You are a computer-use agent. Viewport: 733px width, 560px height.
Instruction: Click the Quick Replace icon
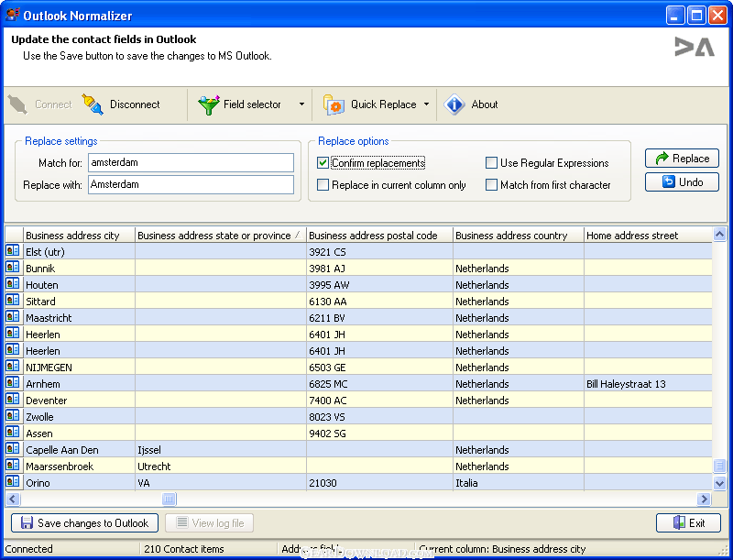(334, 104)
